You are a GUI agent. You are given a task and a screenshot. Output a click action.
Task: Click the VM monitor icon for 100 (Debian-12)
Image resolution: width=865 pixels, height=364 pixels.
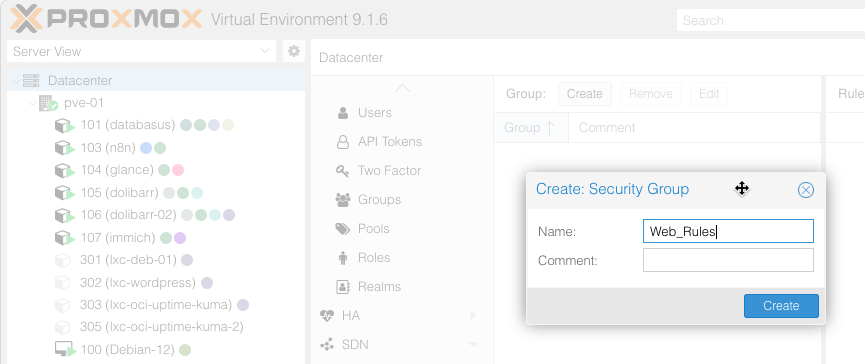[65, 350]
